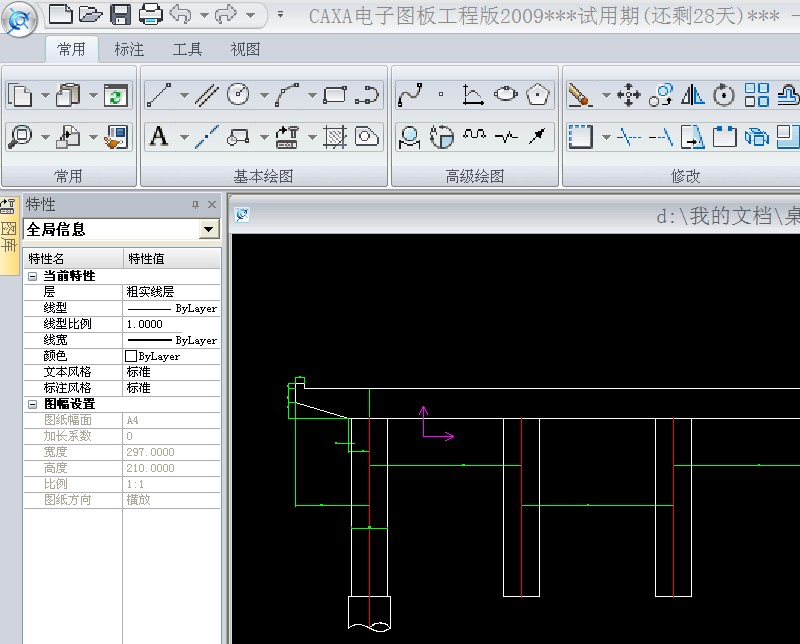The height and width of the screenshot is (644, 800).
Task: Activate the Mirror tool in Modify group
Action: 693,95
